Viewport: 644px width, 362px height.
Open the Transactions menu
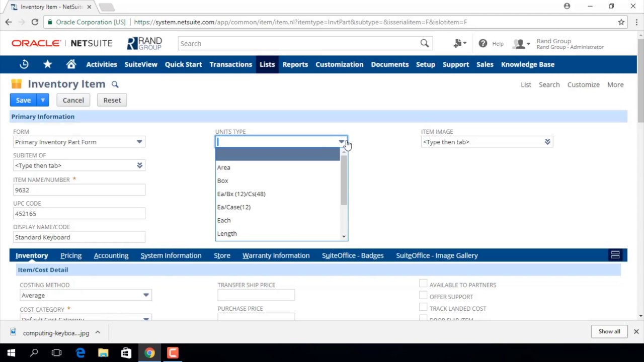click(x=230, y=64)
